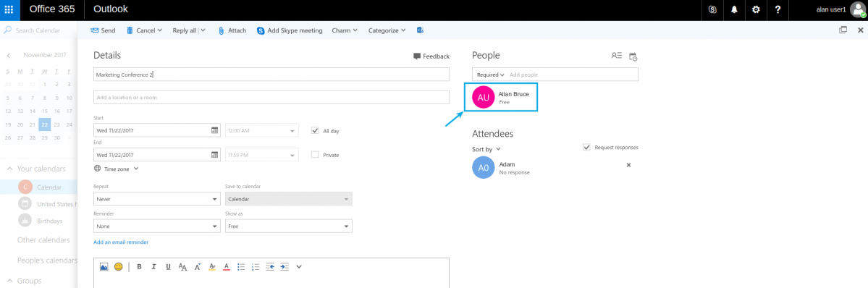Open the 12:00 AM start time dropdown
Image resolution: width=868 pixels, height=288 pixels.
[x=262, y=130]
